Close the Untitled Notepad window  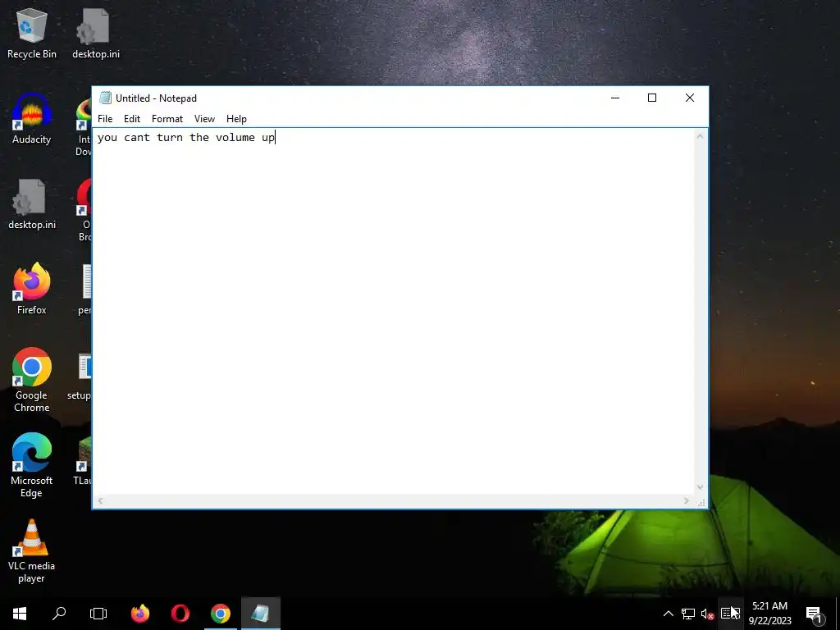689,98
